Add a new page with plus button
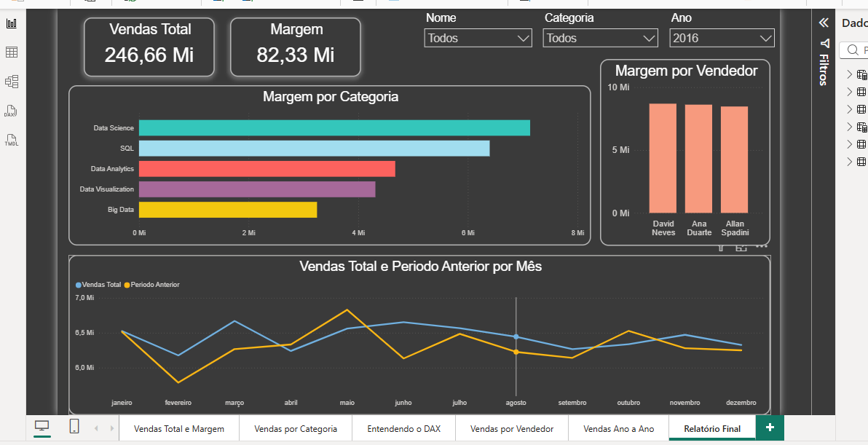This screenshot has width=868, height=445. click(770, 428)
